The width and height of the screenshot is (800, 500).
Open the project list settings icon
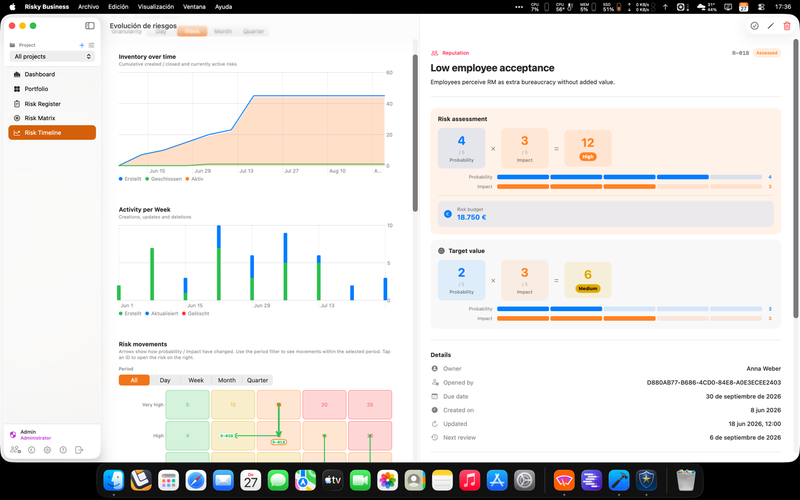click(x=91, y=45)
